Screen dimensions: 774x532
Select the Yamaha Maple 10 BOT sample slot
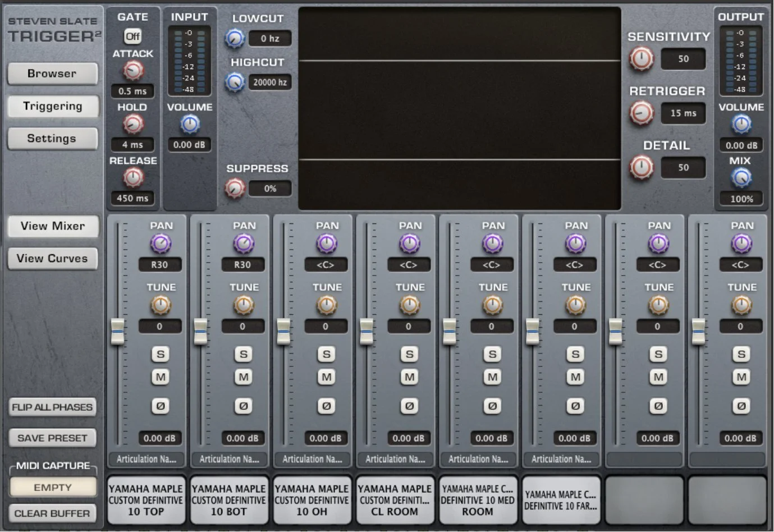(229, 500)
